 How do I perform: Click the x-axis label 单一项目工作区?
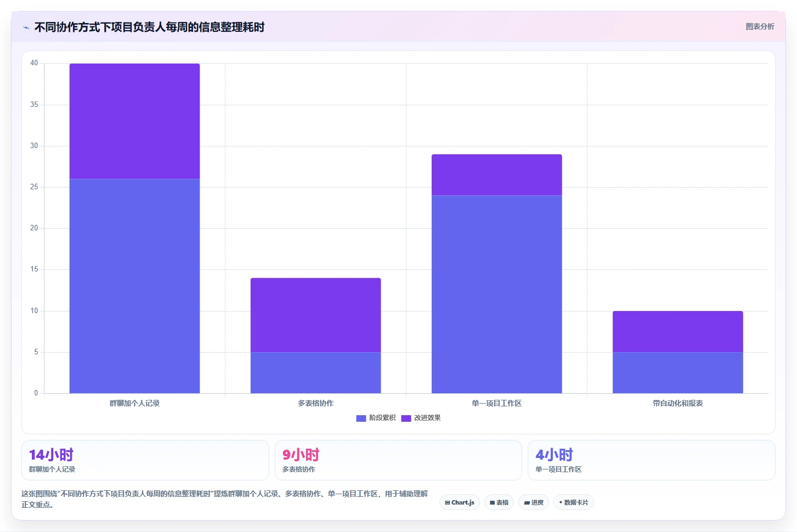(497, 403)
